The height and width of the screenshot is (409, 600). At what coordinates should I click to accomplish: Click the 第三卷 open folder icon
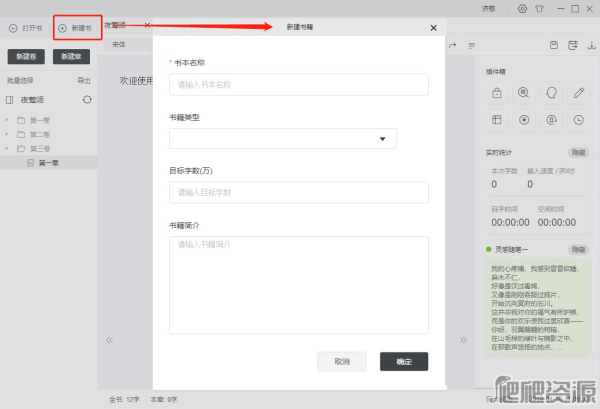coord(21,149)
